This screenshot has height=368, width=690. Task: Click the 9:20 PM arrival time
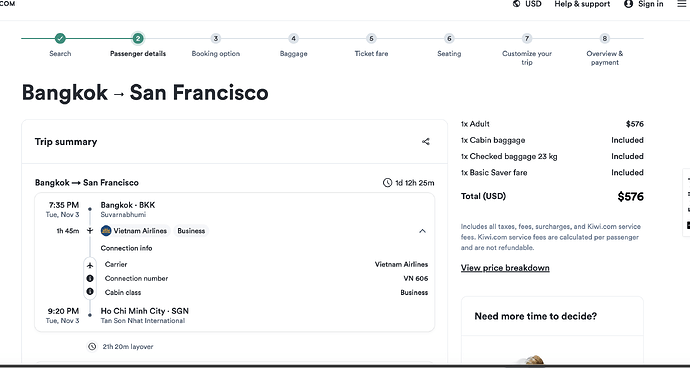63,311
